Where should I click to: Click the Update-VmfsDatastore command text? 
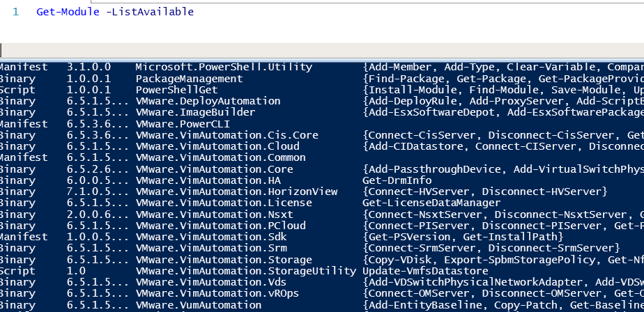[x=425, y=271]
